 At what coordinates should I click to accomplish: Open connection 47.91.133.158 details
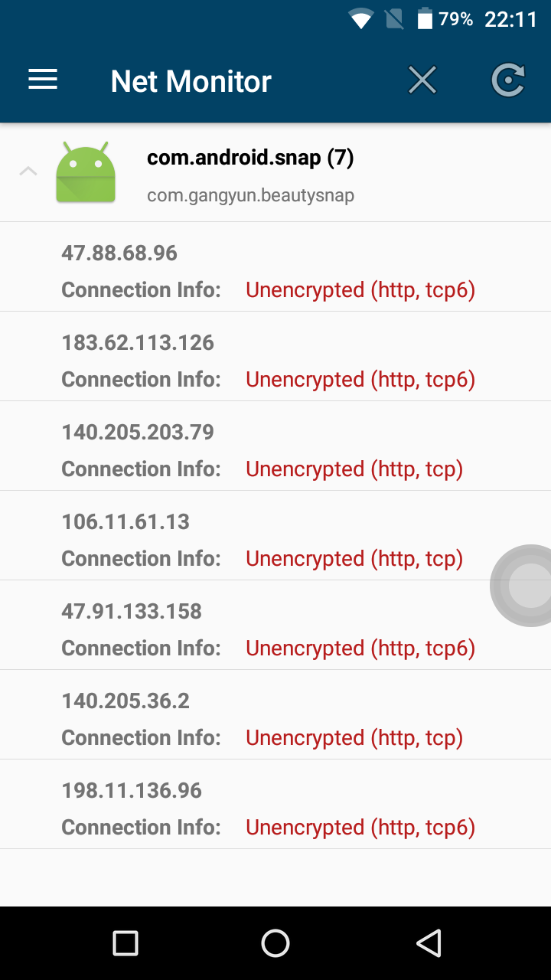coord(275,626)
